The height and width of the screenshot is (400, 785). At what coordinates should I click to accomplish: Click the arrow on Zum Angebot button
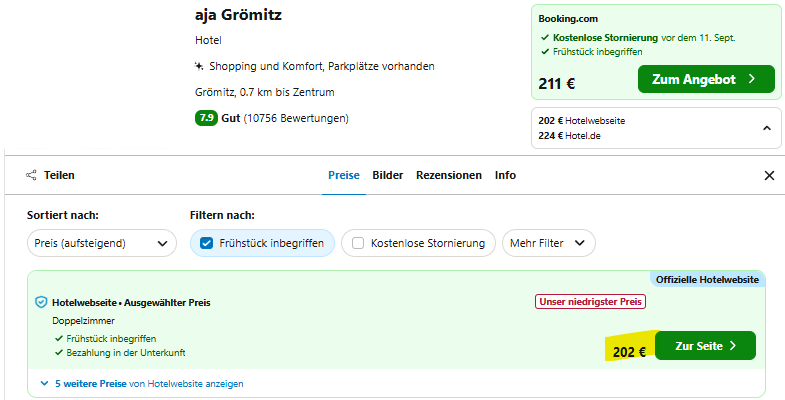point(751,79)
